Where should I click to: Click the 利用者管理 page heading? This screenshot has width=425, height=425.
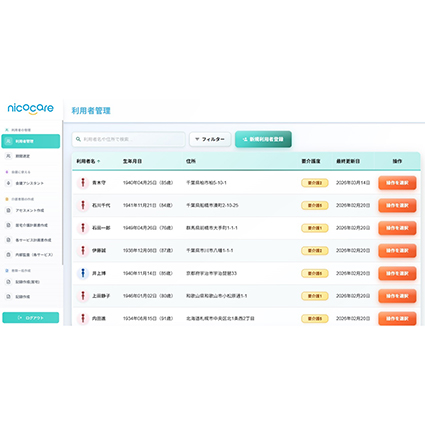(91, 111)
